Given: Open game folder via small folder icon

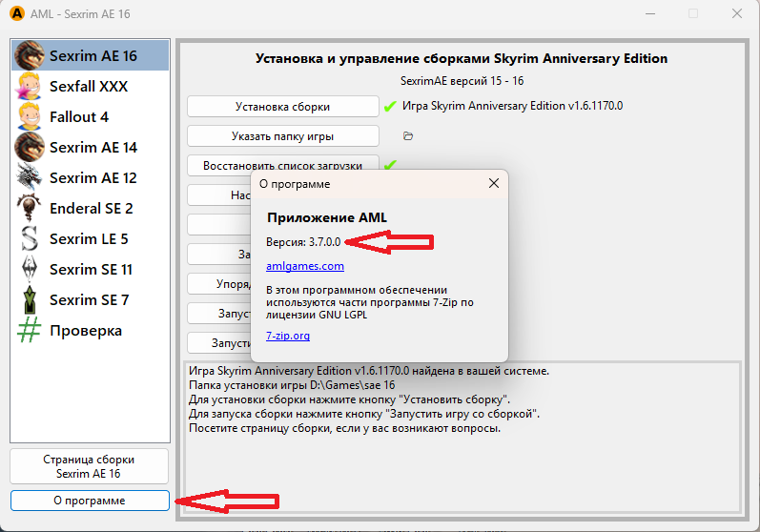Looking at the screenshot, I should click(x=408, y=136).
